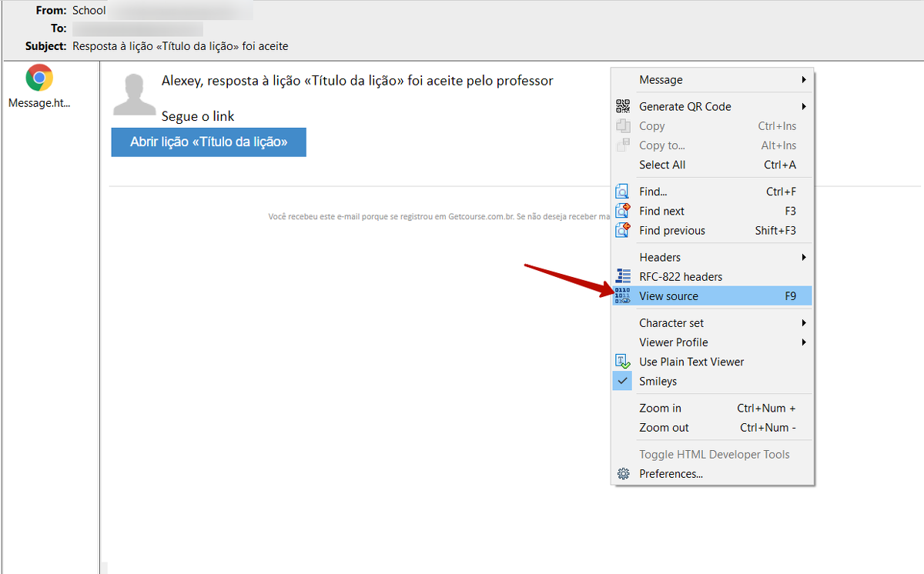Click the Use Plain Text Viewer icon
This screenshot has height=574, width=924.
pos(623,362)
